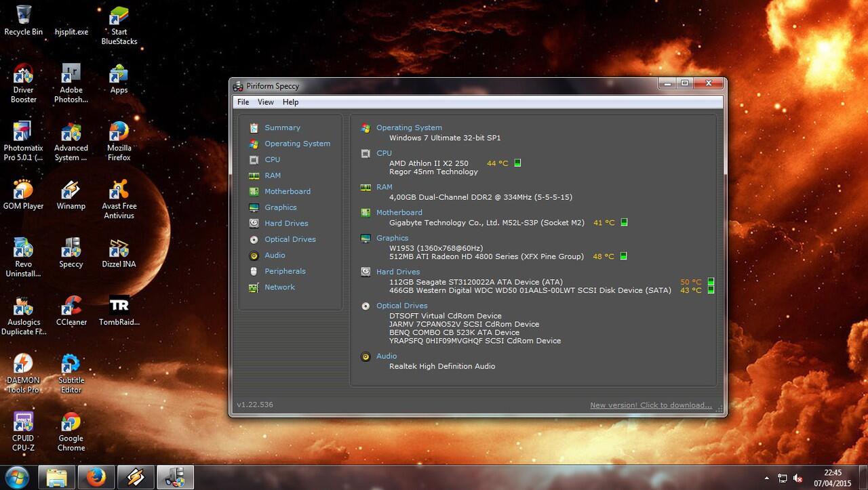
Task: Select the Operating System sidebar icon
Action: pyautogui.click(x=254, y=144)
